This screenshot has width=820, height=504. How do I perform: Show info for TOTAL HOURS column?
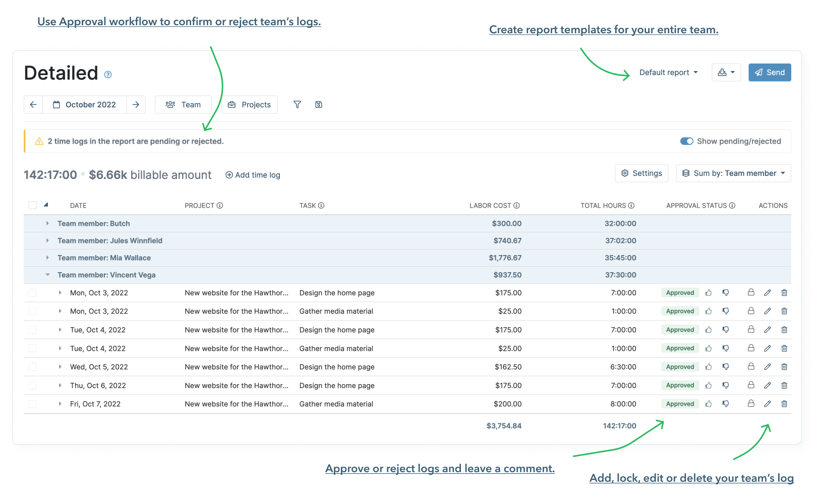coord(631,206)
